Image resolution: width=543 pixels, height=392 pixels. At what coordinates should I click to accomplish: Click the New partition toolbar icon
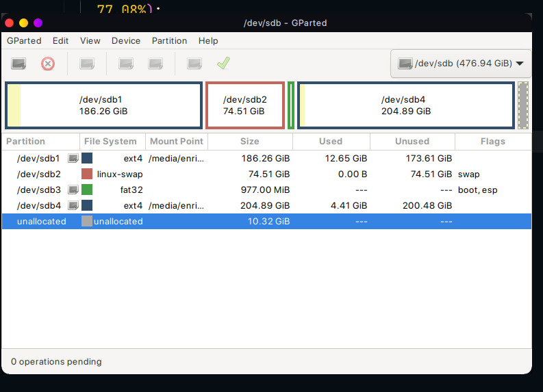(x=18, y=64)
